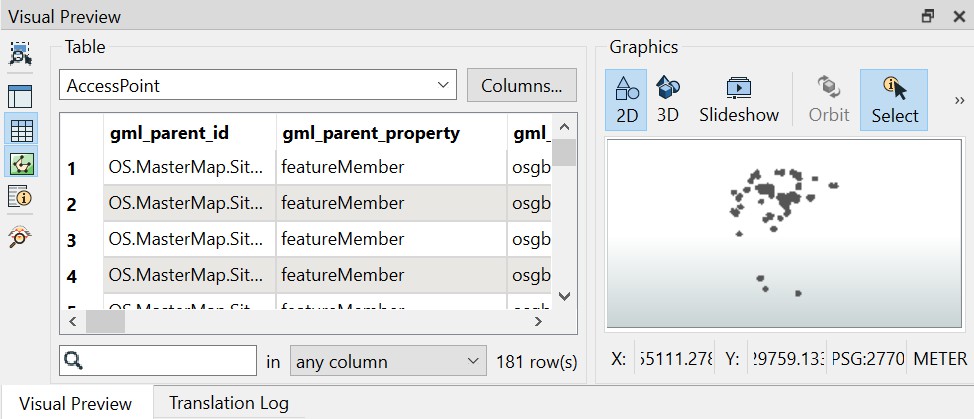Click the vertical scrollbar thumb
974x419 pixels.
(x=564, y=152)
